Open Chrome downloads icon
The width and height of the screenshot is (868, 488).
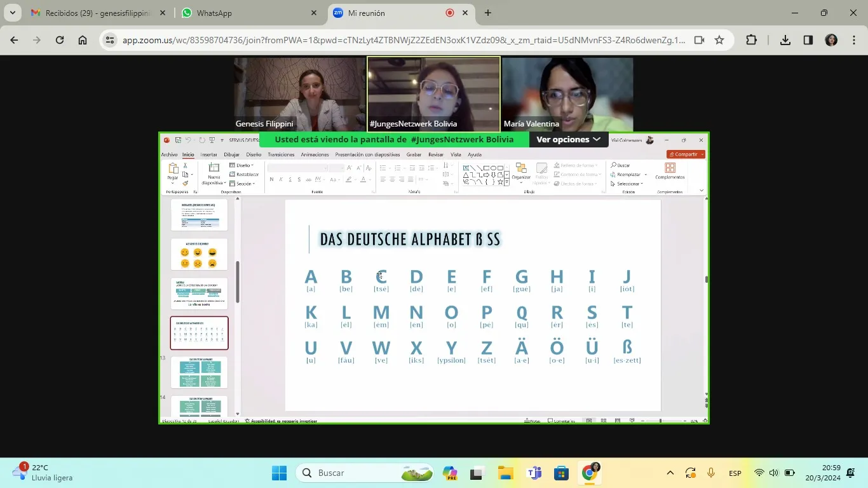(x=785, y=40)
